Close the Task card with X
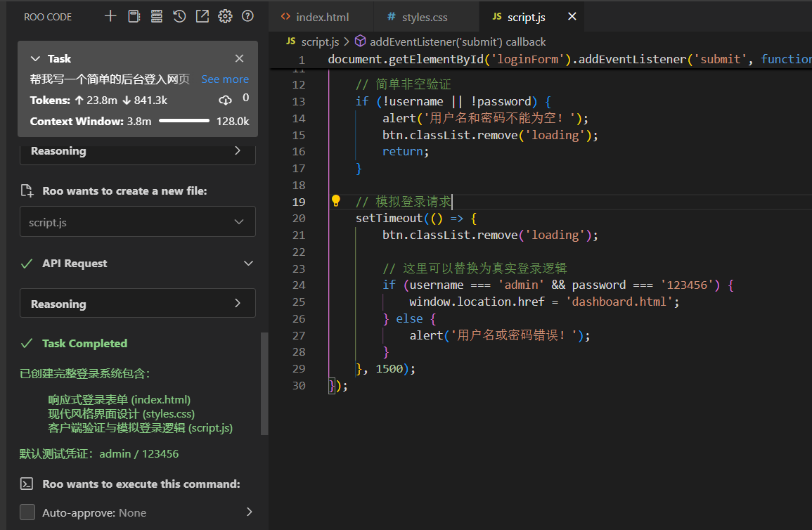Viewport: 812px width, 530px height. tap(239, 58)
